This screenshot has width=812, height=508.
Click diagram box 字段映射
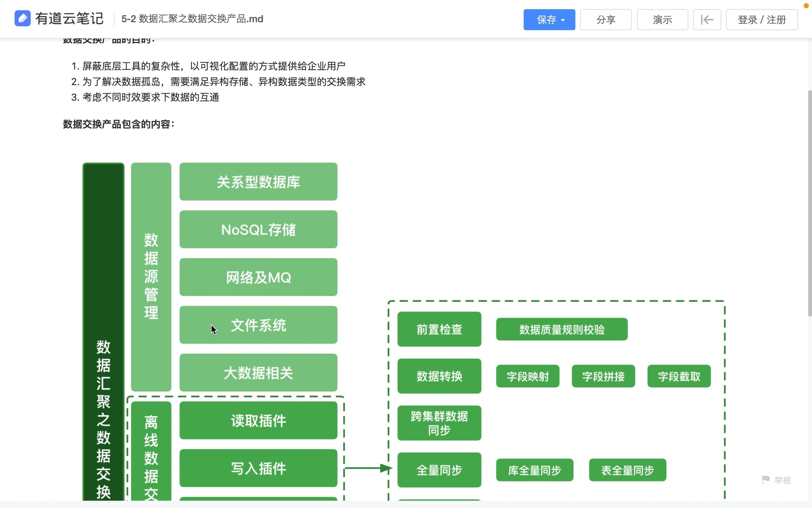(x=528, y=376)
